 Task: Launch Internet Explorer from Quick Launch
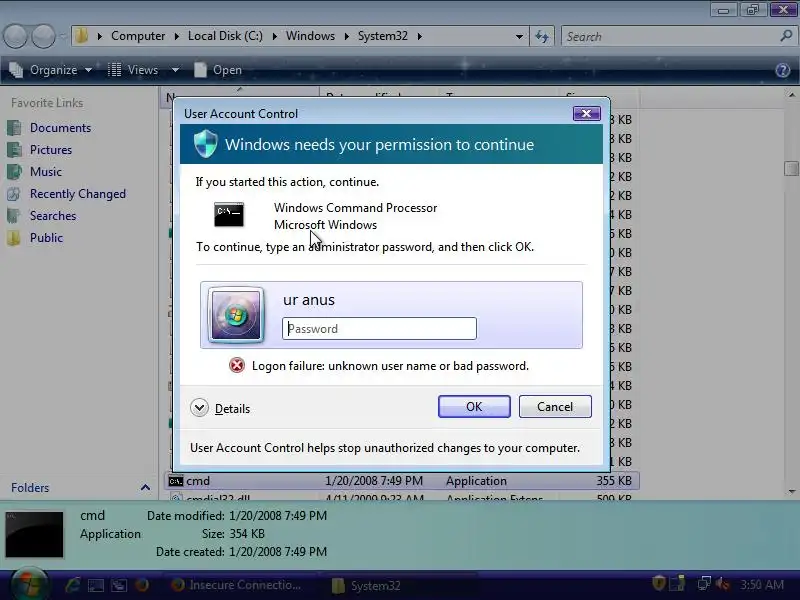pyautogui.click(x=72, y=585)
